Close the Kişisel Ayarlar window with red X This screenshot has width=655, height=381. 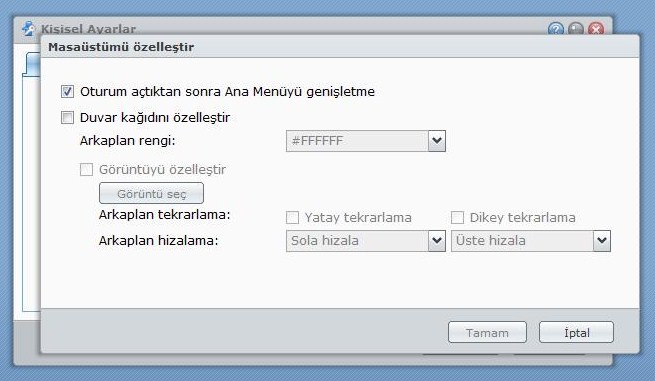tap(596, 29)
